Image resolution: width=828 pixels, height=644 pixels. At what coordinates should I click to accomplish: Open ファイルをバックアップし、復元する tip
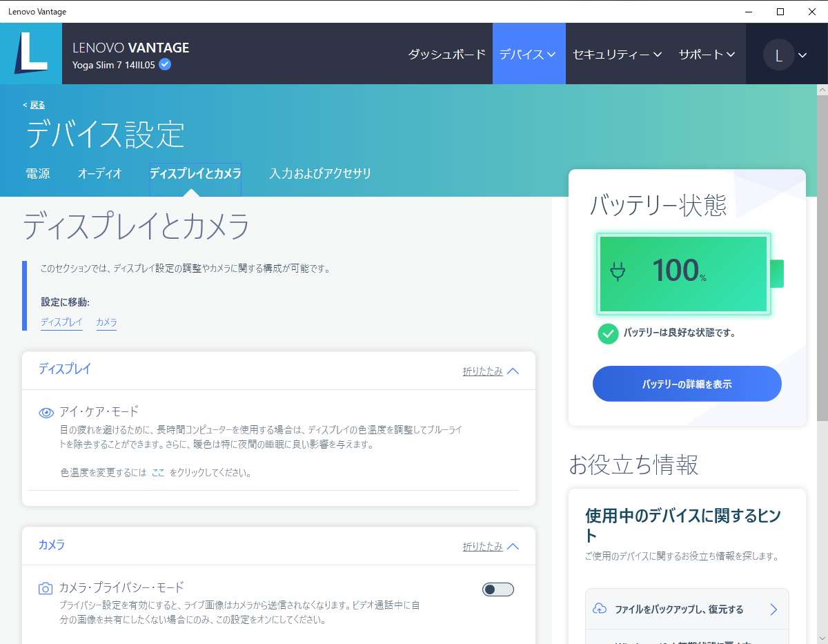687,609
